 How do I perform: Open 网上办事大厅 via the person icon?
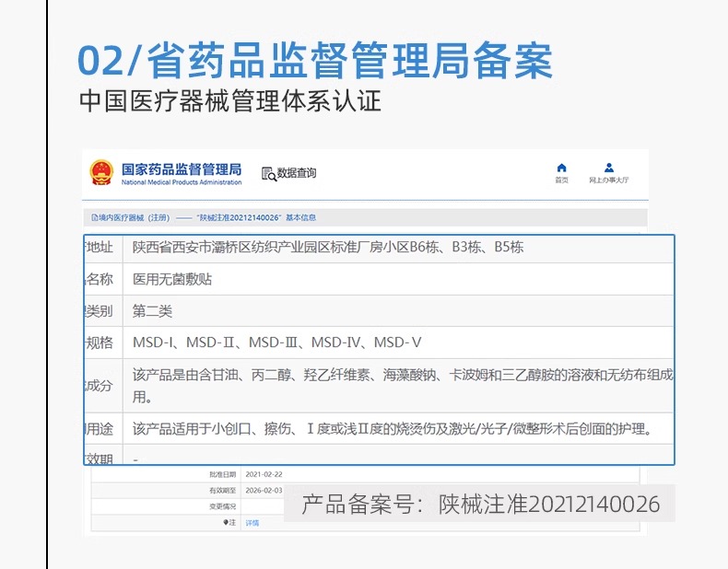609,168
